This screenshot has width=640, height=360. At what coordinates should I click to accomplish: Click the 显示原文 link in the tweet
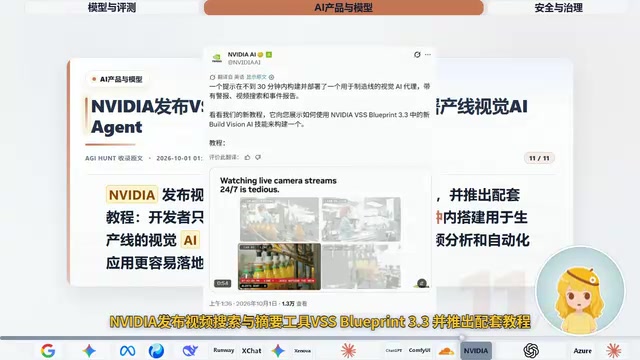point(256,77)
